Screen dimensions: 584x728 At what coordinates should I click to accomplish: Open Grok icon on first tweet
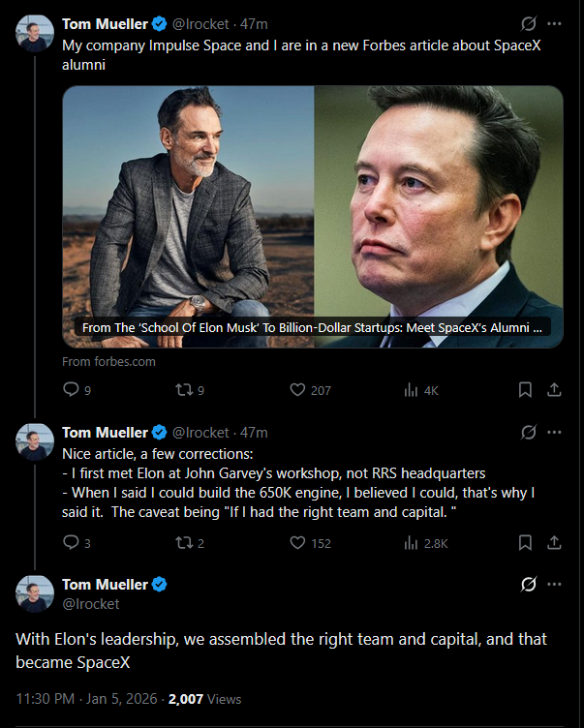coord(529,23)
